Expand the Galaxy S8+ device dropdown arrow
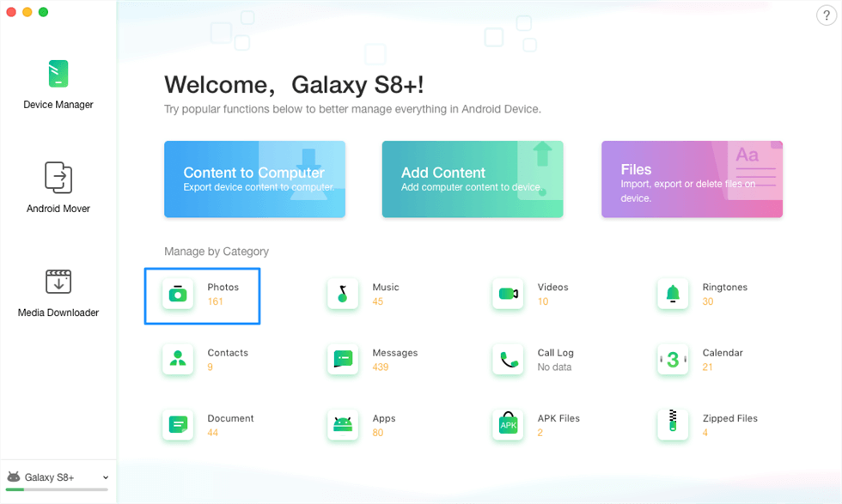Image resolution: width=842 pixels, height=504 pixels. pyautogui.click(x=105, y=477)
